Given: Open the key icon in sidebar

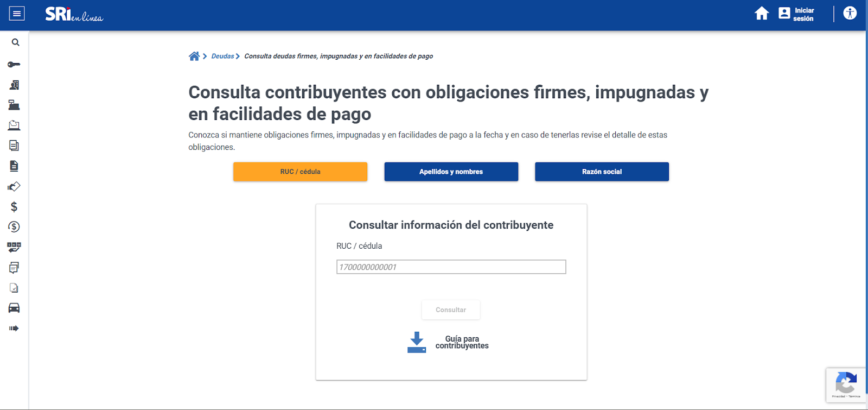Looking at the screenshot, I should pyautogui.click(x=14, y=65).
